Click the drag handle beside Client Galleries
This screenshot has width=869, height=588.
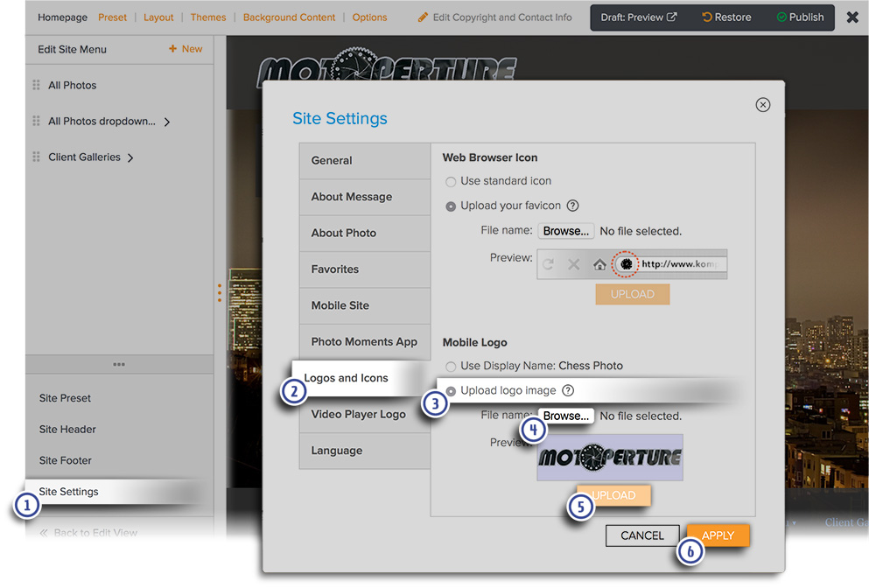36,157
